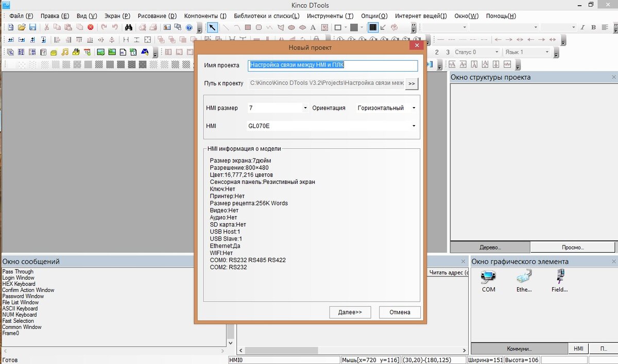Click the Save floppy disk icon
Viewport: 618px width, 364px height.
(x=32, y=27)
